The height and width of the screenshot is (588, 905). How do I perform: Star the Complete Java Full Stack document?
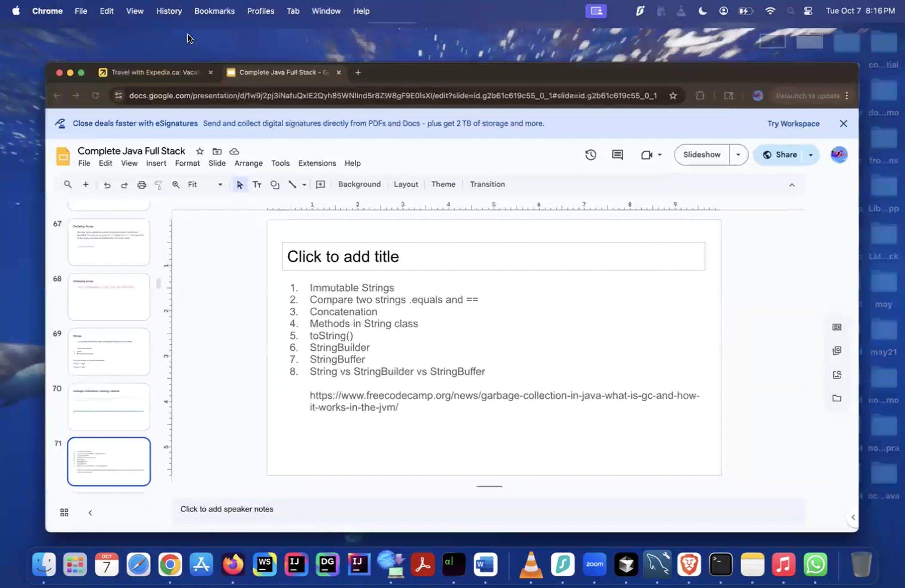[199, 151]
